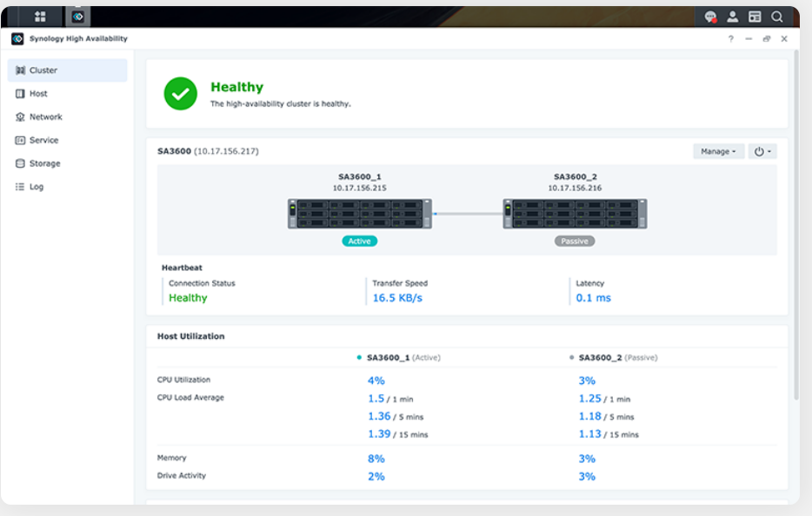
Task: Open the user account options icon
Action: coord(732,17)
